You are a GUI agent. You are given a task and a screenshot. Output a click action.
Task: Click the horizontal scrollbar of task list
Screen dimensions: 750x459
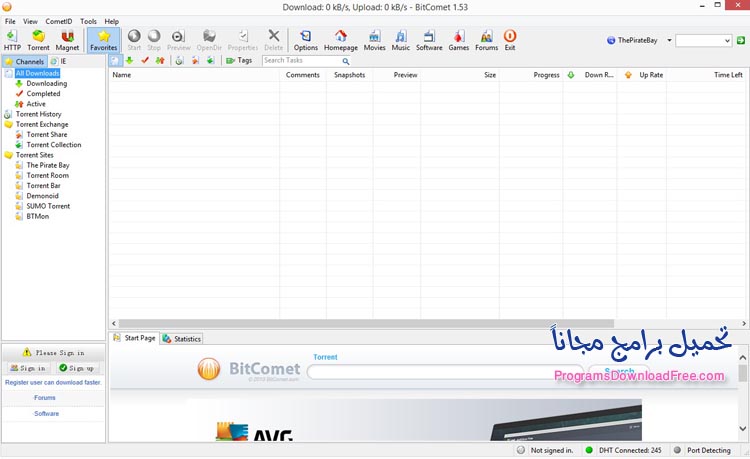pyautogui.click(x=366, y=323)
